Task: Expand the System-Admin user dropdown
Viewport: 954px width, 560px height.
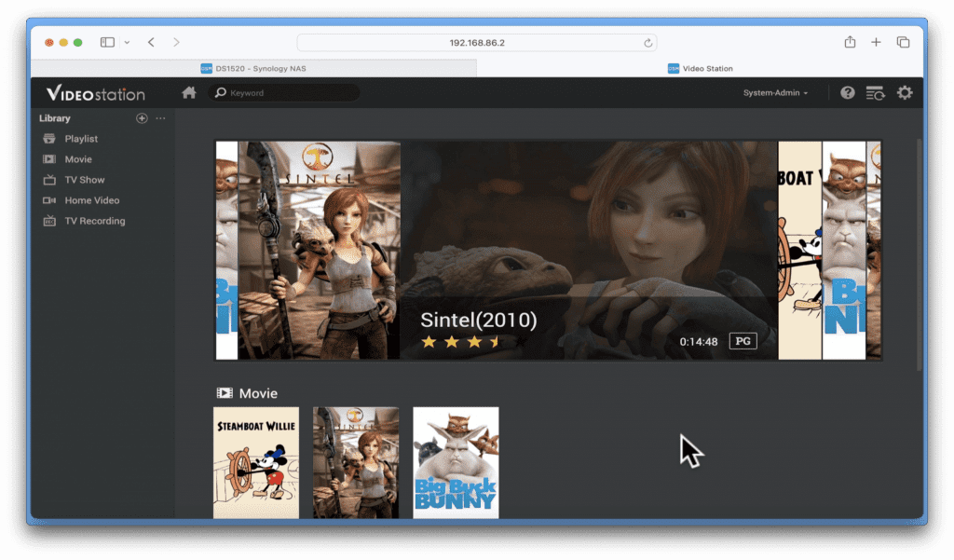Action: [x=775, y=92]
